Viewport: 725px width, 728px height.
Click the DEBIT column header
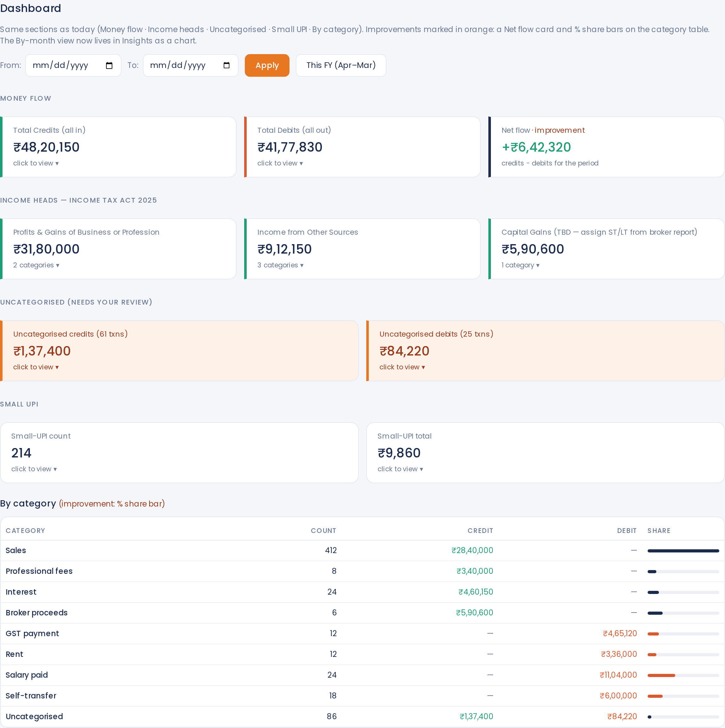627,531
